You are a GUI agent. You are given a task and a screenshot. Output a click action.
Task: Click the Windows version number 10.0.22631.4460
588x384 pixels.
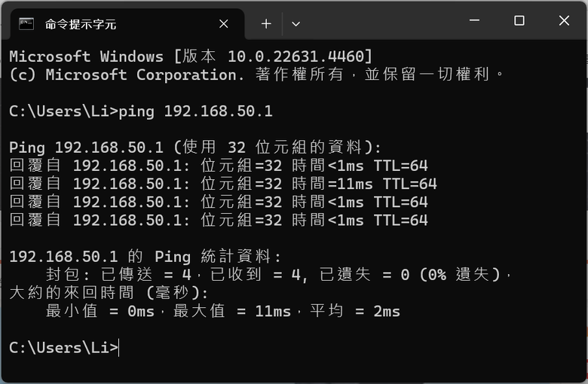pos(296,56)
